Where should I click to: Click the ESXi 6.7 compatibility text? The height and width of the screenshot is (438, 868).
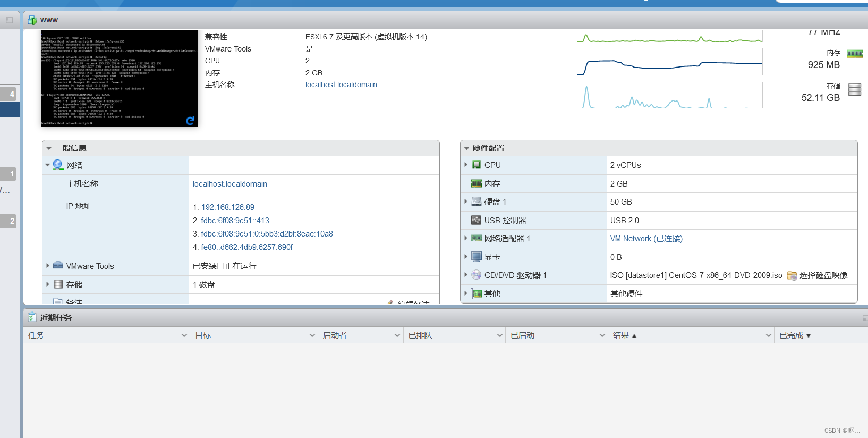366,37
